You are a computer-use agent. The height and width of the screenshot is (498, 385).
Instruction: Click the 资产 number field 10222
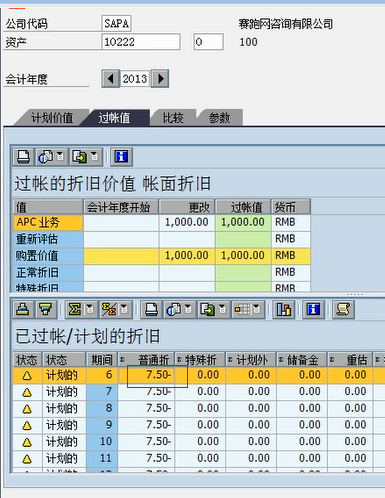click(x=141, y=42)
